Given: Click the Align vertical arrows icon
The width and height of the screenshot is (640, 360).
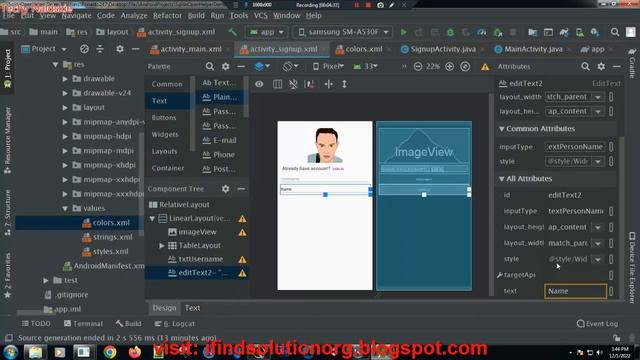Looking at the screenshot, I should [x=344, y=84].
